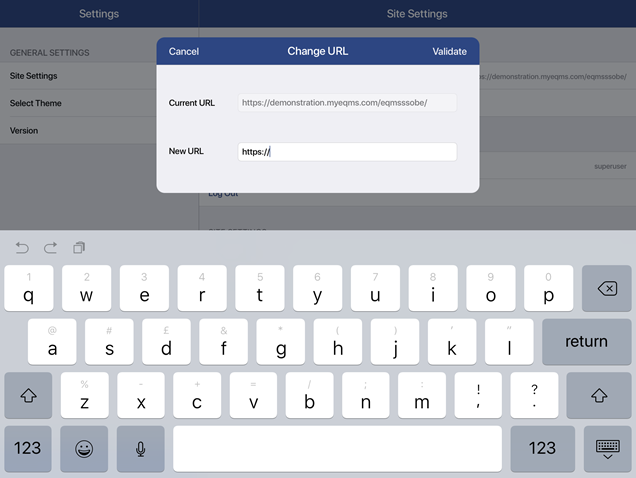Tap the Settings header title
Screen dimensions: 636x478
click(99, 14)
